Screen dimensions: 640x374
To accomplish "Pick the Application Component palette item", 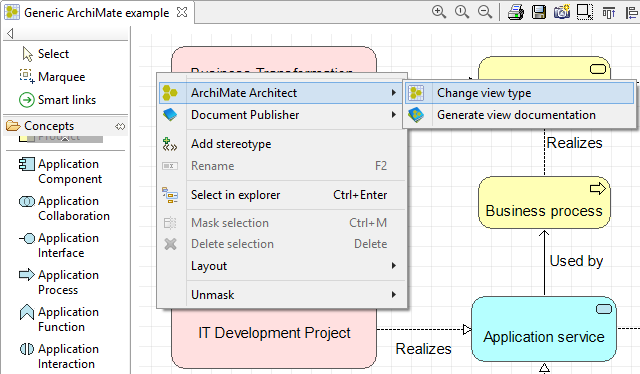I will [60, 171].
